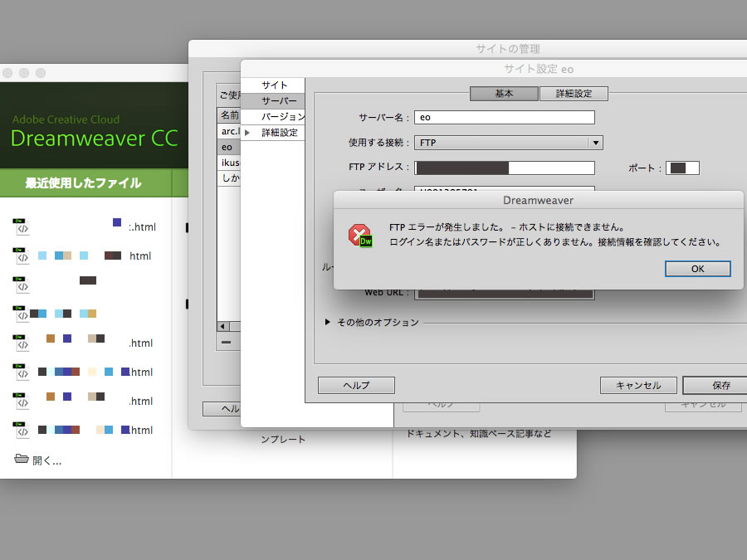Click the Dreamweaver CC logo title

95,138
